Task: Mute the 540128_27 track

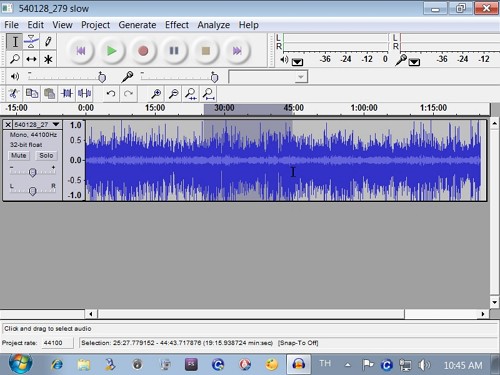Action: [x=19, y=155]
